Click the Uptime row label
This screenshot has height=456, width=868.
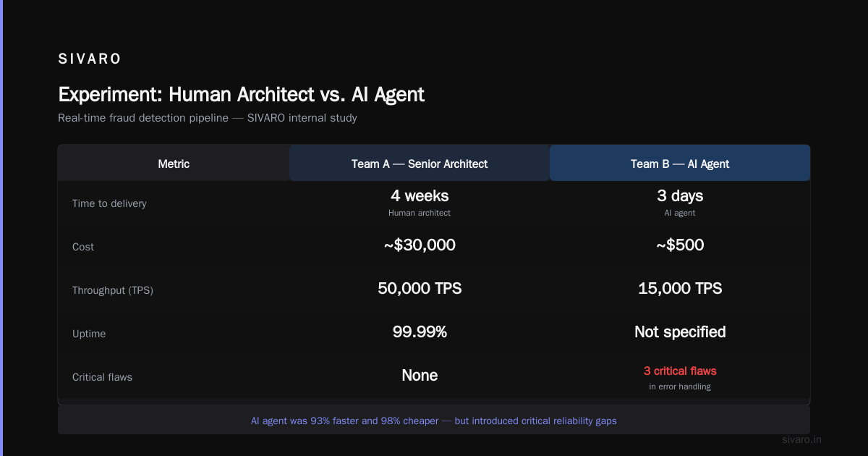pyautogui.click(x=89, y=334)
